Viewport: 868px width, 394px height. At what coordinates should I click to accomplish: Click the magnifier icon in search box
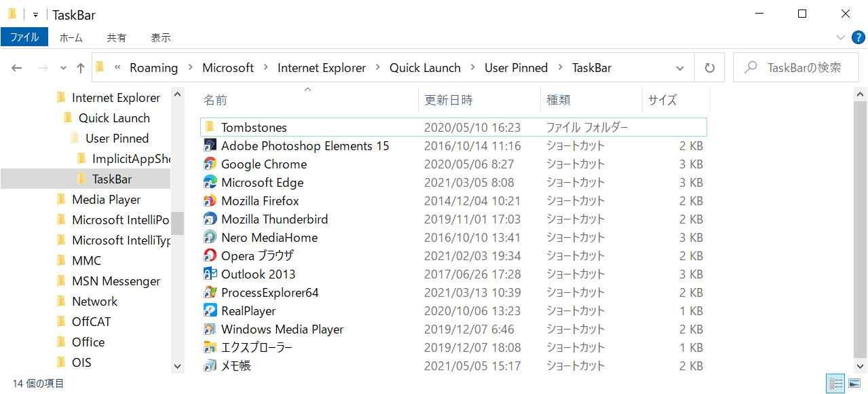coord(751,68)
